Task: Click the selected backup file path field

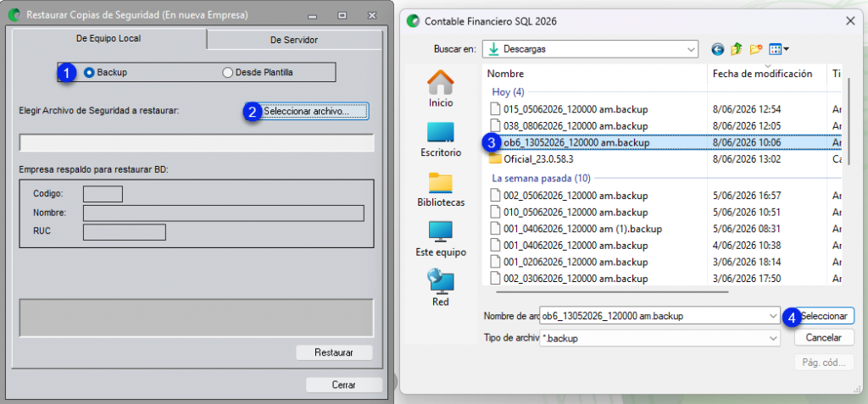Action: [197, 142]
